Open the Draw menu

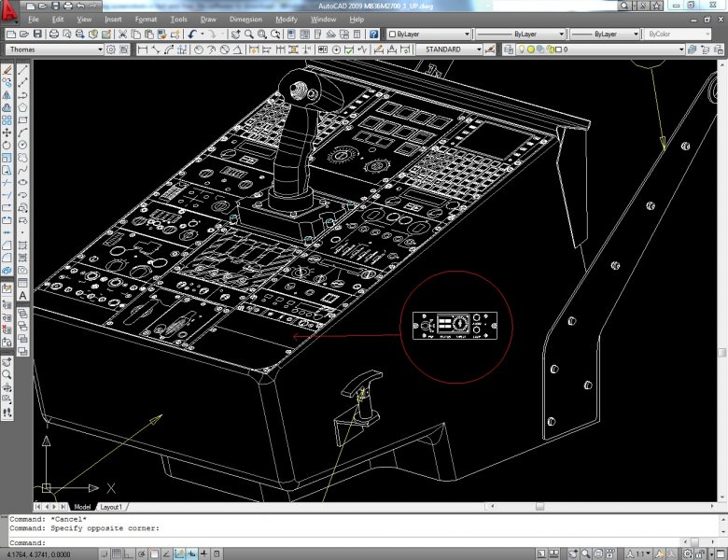(208, 20)
